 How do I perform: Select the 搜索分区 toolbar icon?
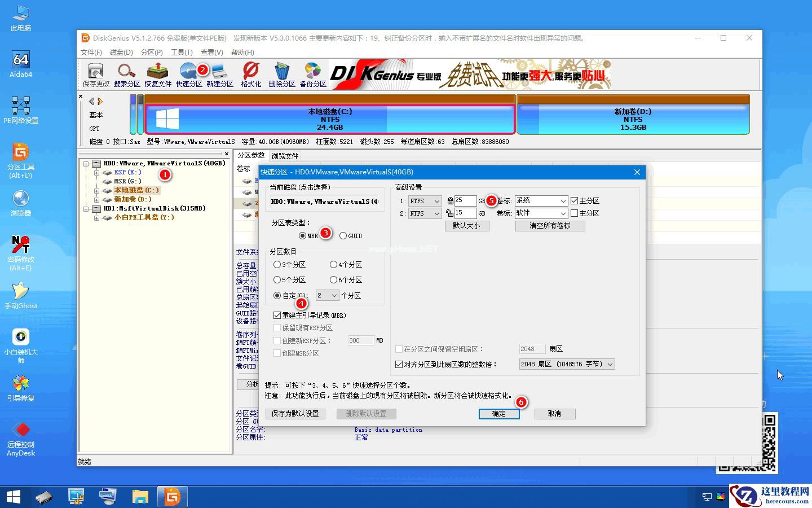coord(126,74)
